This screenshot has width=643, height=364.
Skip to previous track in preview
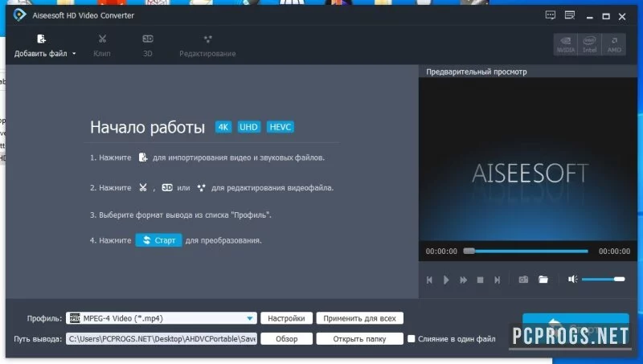(429, 280)
